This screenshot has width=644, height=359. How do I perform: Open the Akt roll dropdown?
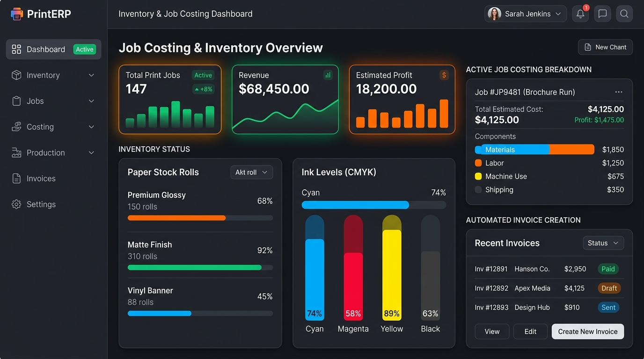pos(252,172)
